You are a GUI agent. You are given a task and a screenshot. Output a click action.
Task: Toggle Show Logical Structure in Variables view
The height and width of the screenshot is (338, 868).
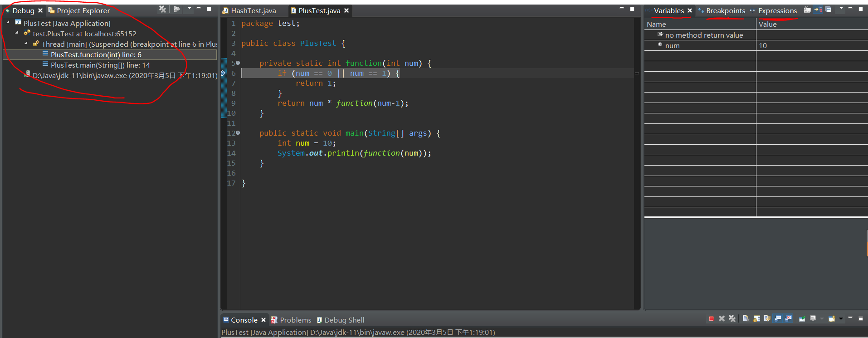818,10
